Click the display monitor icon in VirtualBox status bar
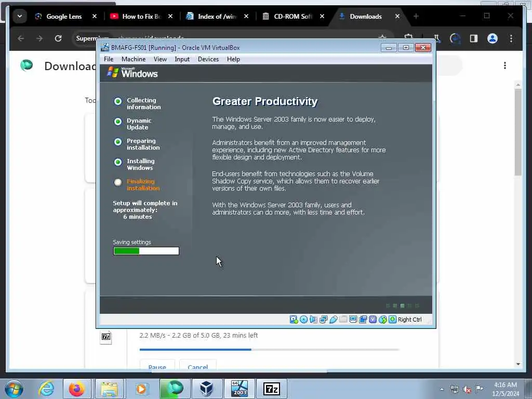 [353, 320]
